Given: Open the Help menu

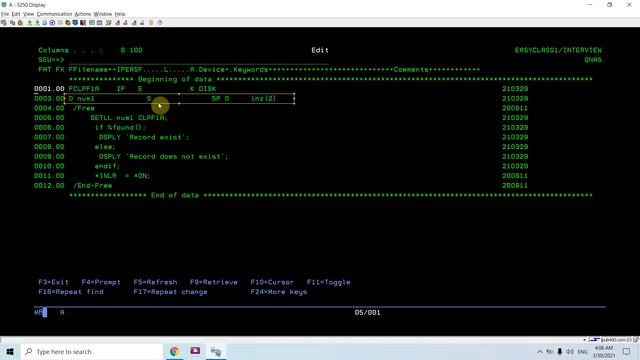Looking at the screenshot, I should tap(120, 14).
